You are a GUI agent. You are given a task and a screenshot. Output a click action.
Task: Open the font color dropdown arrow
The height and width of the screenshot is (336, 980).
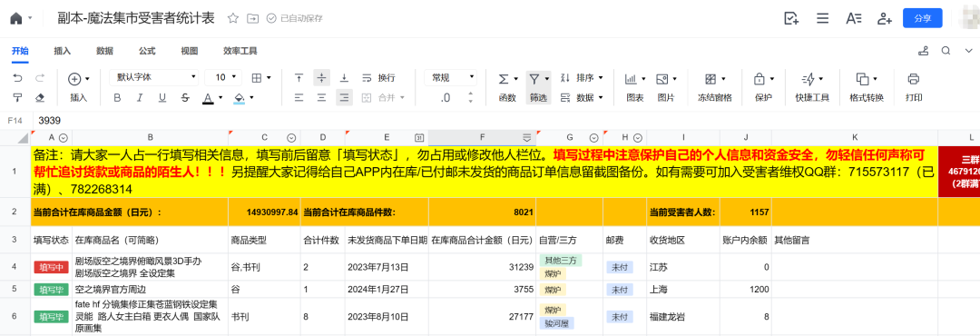click(220, 97)
